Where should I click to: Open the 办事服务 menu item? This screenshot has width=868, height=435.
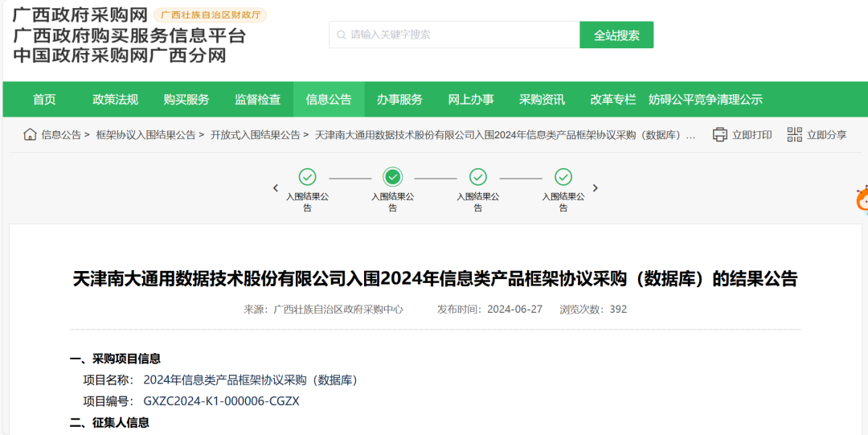click(x=399, y=99)
